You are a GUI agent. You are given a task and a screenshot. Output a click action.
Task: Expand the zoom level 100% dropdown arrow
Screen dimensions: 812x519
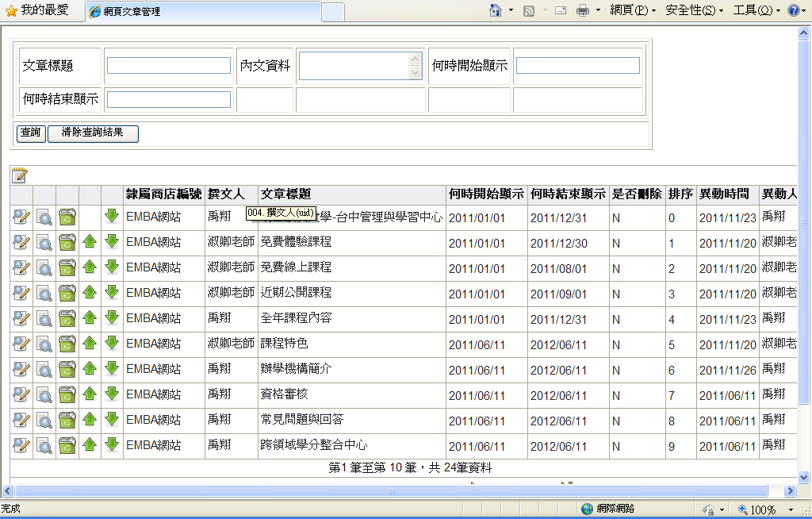click(x=791, y=509)
